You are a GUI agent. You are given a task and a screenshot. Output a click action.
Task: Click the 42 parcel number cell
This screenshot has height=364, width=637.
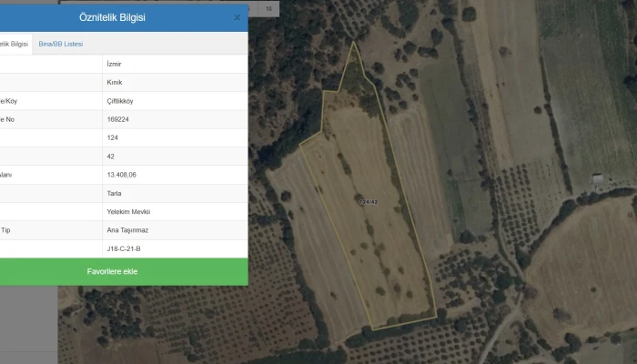coord(111,157)
